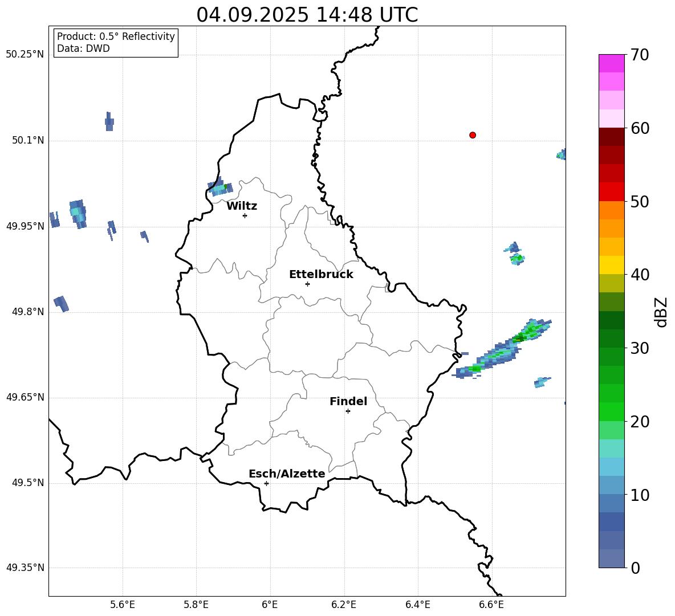Click the 5.8°E longitude label
This screenshot has width=675, height=616.
click(x=196, y=605)
